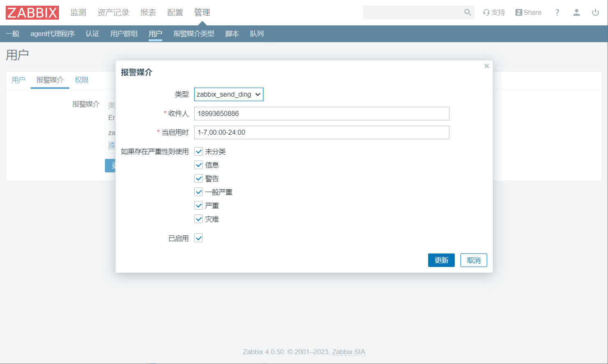
Task: Click the search magnifier icon
Action: [x=467, y=12]
